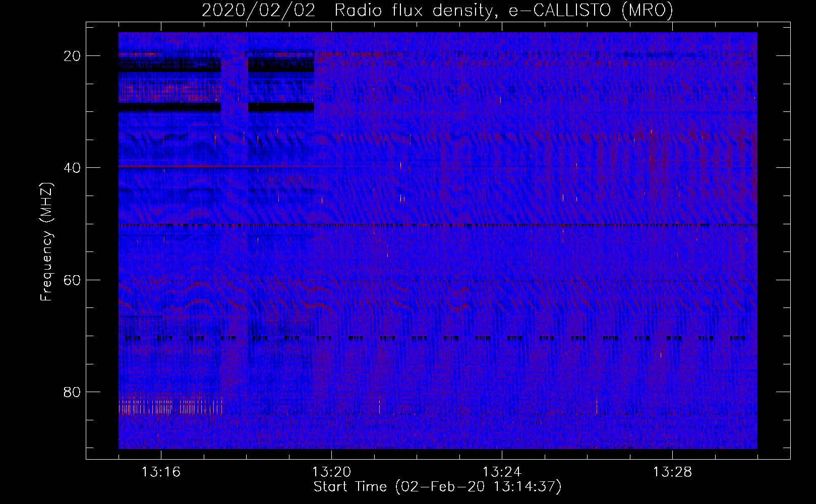The width and height of the screenshot is (816, 504).
Task: Click the '20' frequency tick label
Action: point(72,56)
